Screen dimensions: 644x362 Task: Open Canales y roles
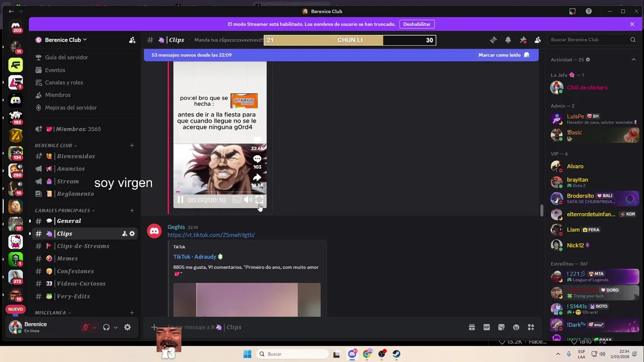(x=64, y=82)
